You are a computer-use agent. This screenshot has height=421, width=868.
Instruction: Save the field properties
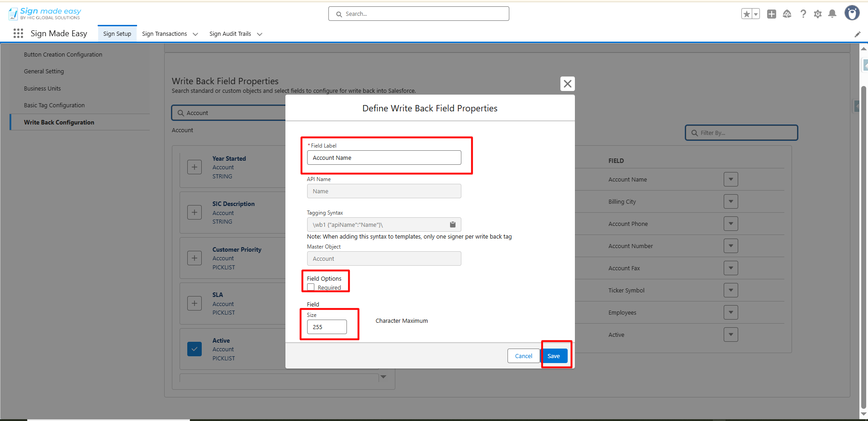pyautogui.click(x=554, y=356)
